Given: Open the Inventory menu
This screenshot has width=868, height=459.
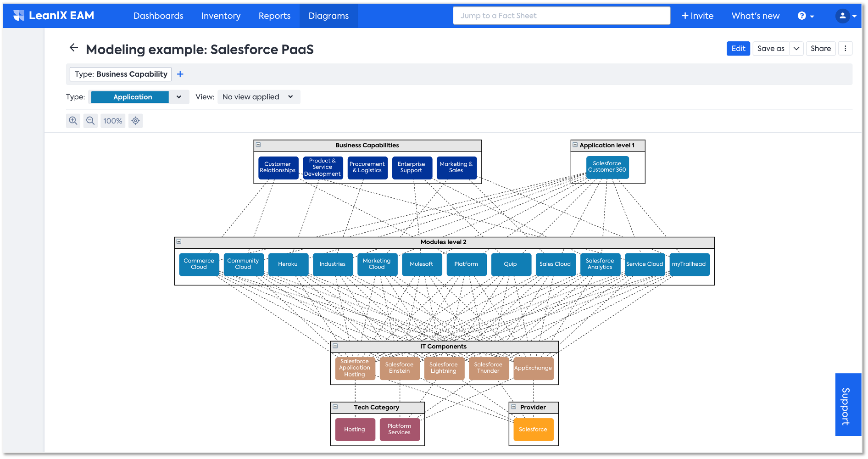Looking at the screenshot, I should (x=221, y=16).
